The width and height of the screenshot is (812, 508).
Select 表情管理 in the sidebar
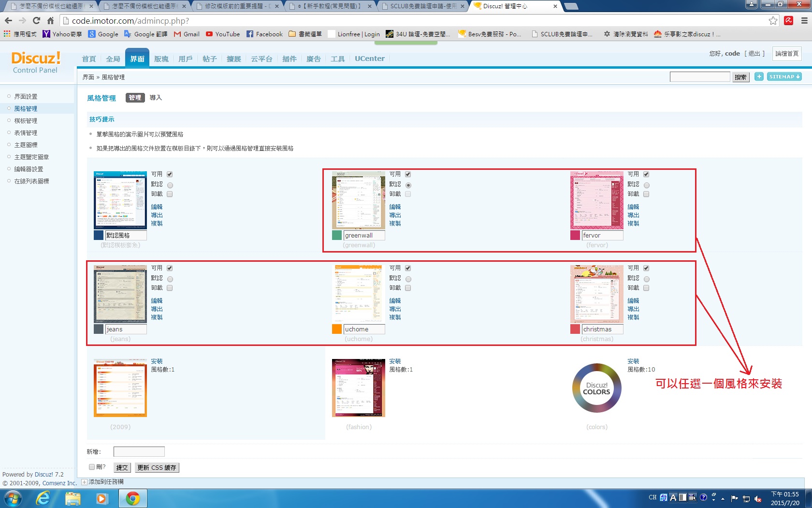pyautogui.click(x=26, y=133)
